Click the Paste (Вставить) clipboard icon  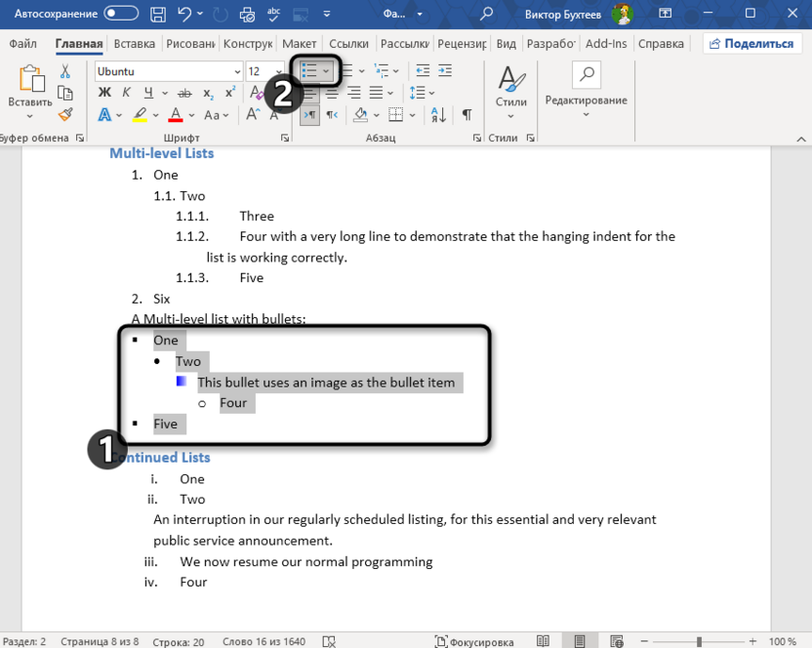coord(31,79)
